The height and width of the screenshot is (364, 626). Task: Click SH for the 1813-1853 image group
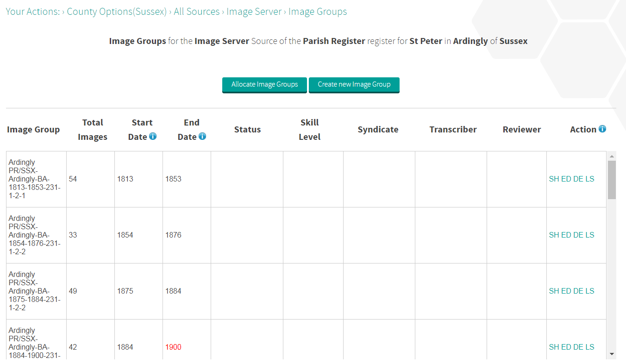pyautogui.click(x=554, y=179)
